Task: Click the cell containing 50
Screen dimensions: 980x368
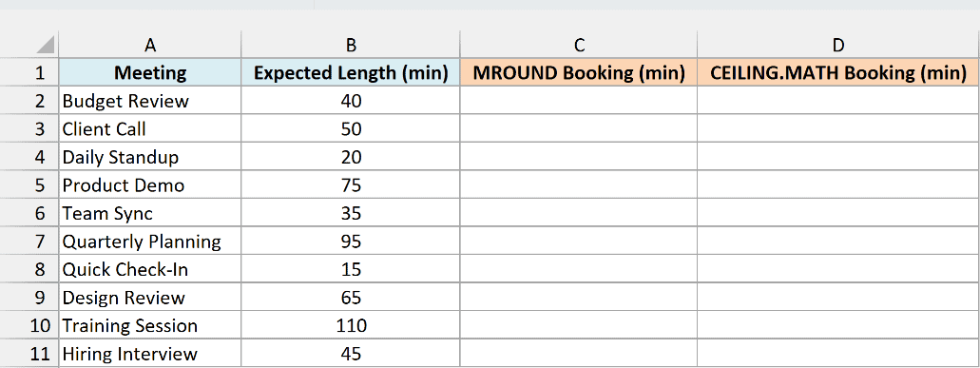Action: [x=351, y=128]
